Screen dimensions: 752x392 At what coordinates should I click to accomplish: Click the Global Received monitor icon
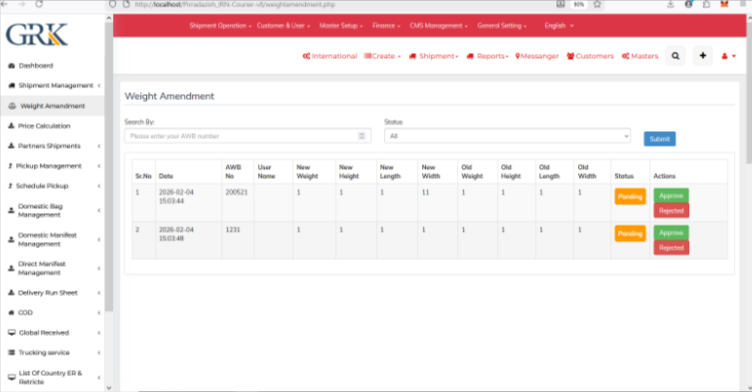12,333
